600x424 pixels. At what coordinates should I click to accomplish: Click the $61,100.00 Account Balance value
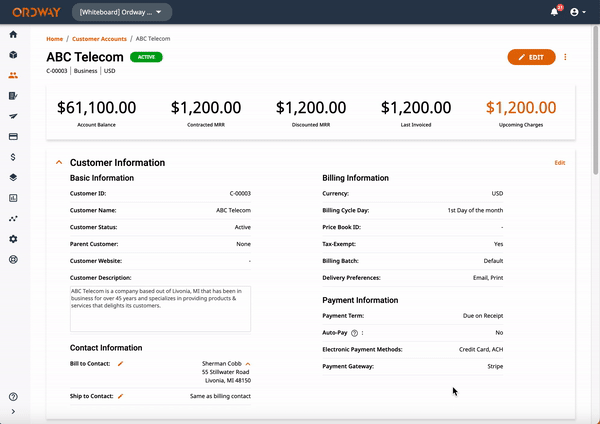96,108
